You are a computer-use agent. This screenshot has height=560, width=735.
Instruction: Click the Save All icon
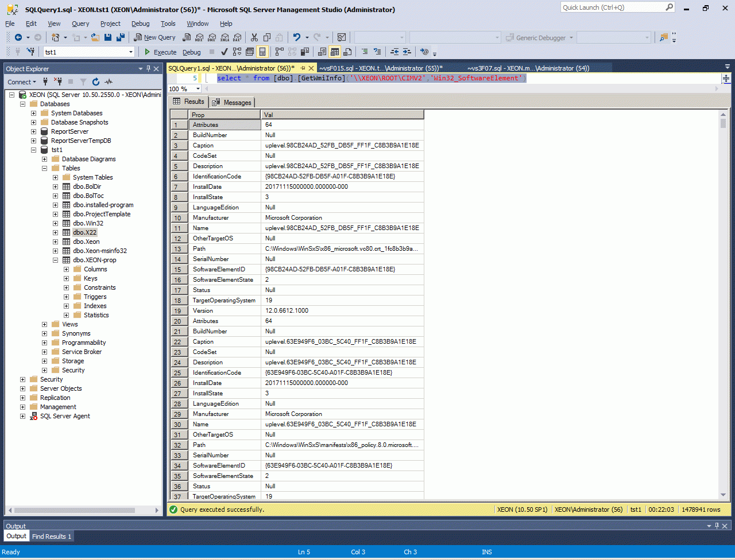coord(121,37)
